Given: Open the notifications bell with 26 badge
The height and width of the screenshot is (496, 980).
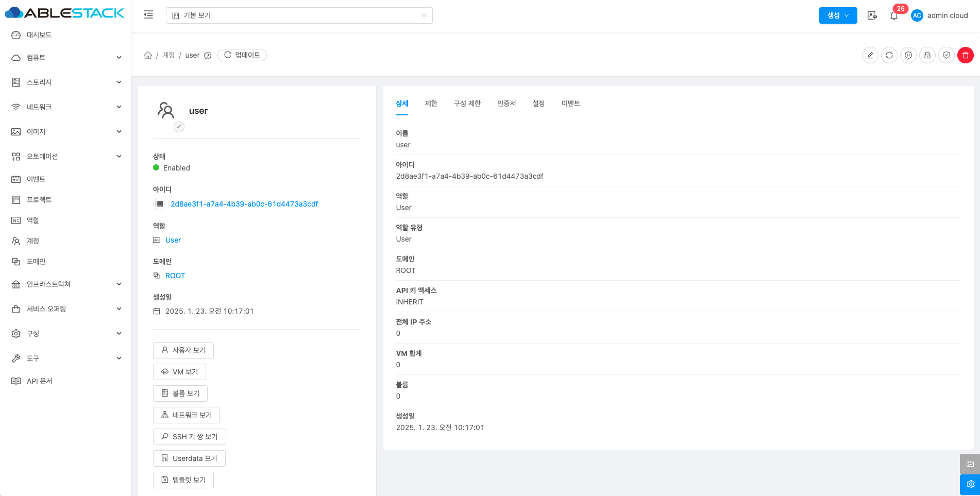Looking at the screenshot, I should pos(894,16).
